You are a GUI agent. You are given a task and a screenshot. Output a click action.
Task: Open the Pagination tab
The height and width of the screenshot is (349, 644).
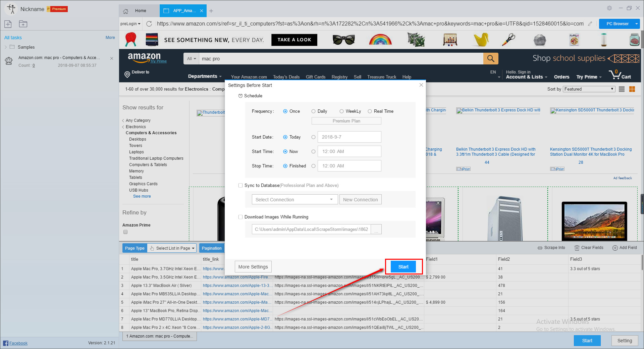pos(212,248)
